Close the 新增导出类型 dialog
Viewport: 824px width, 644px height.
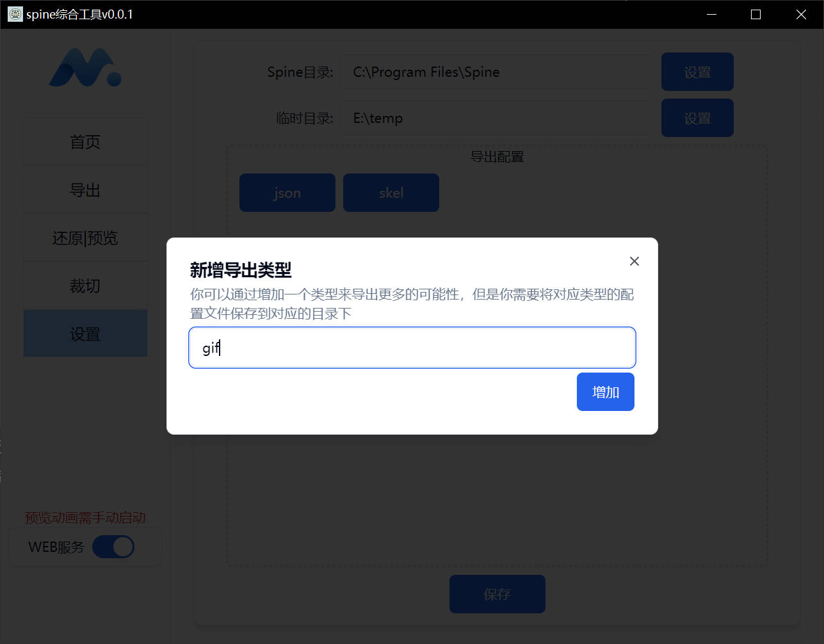click(x=634, y=261)
